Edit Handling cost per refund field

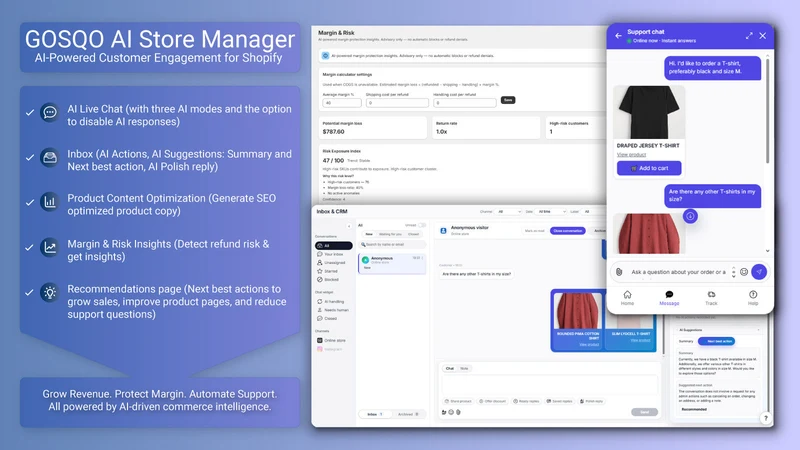pyautogui.click(x=464, y=103)
